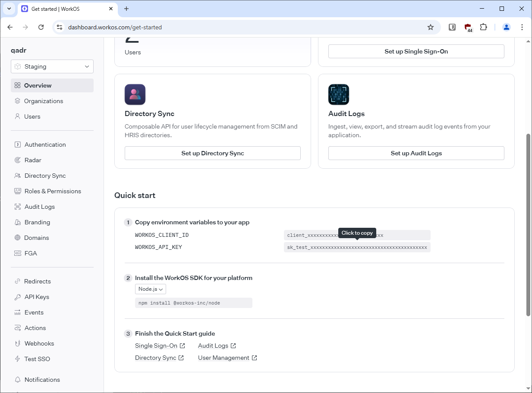Click the Directory Sync card icon

coord(135,94)
